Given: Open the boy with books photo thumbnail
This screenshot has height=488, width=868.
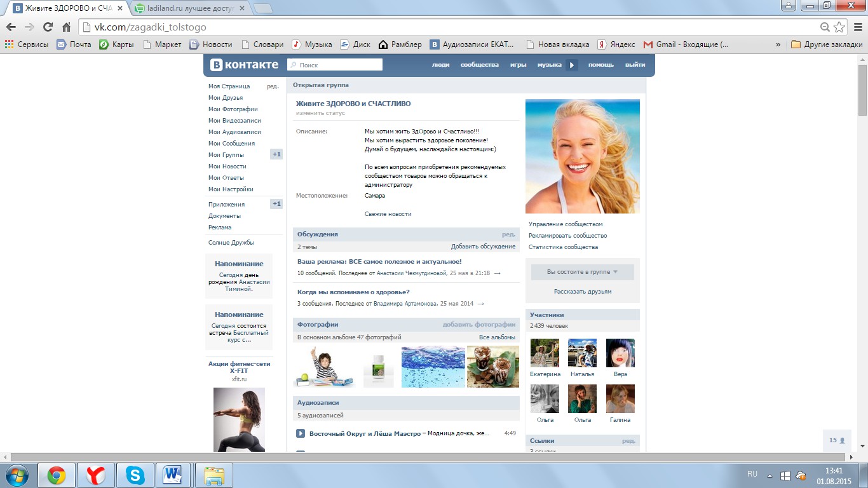Looking at the screenshot, I should pos(323,367).
